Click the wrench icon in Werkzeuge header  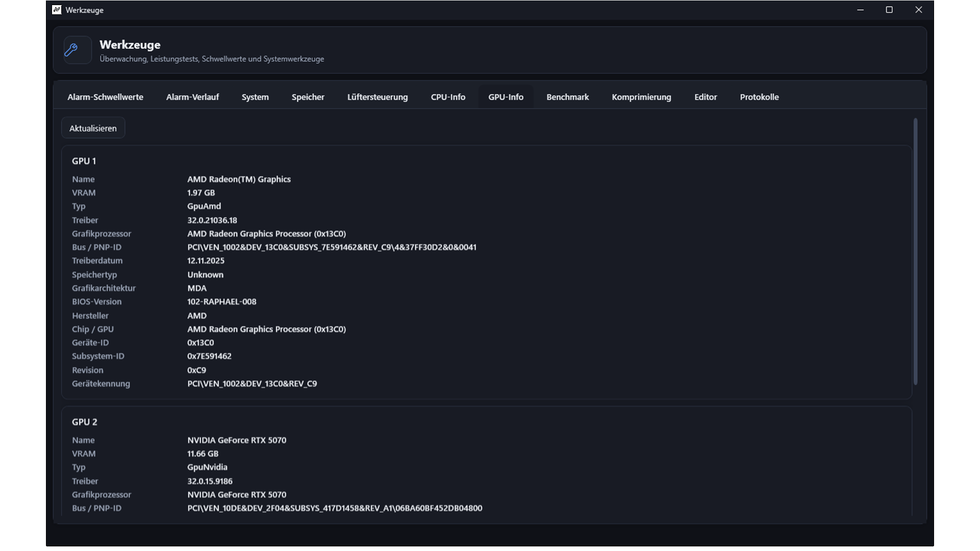click(71, 49)
